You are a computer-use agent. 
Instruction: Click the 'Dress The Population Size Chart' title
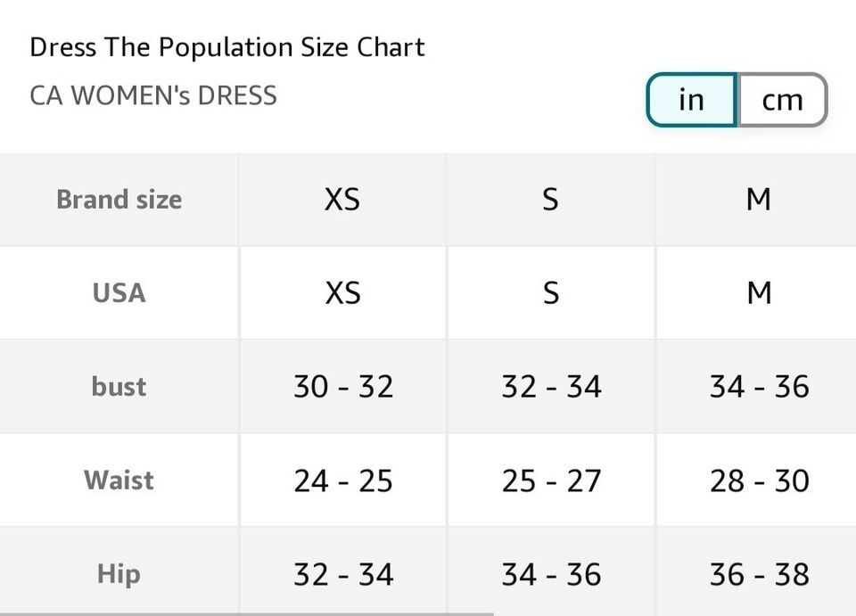227,47
